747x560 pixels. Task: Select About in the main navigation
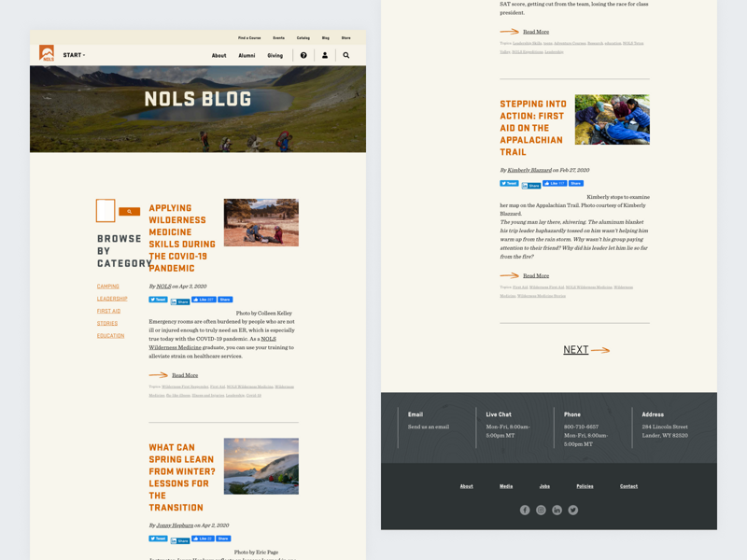click(x=218, y=55)
